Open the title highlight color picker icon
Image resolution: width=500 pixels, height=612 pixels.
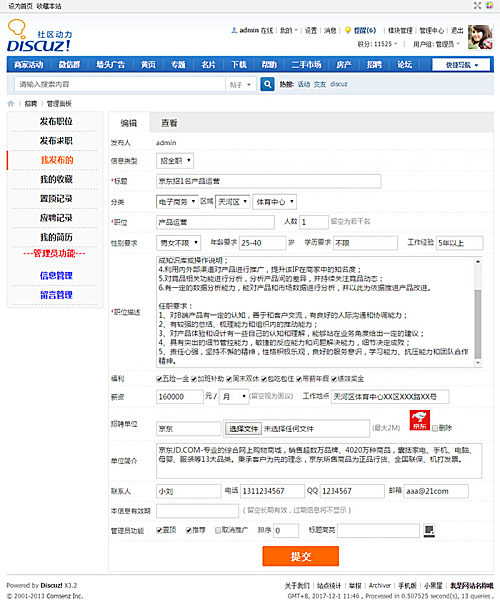[429, 530]
